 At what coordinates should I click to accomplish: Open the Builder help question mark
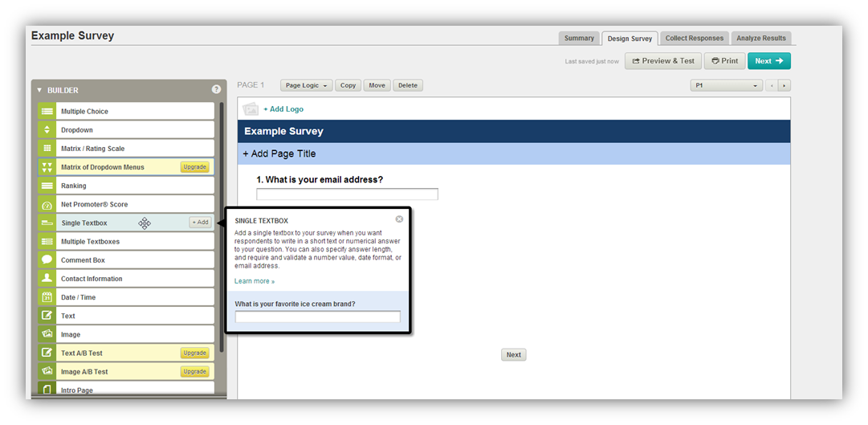pyautogui.click(x=216, y=89)
